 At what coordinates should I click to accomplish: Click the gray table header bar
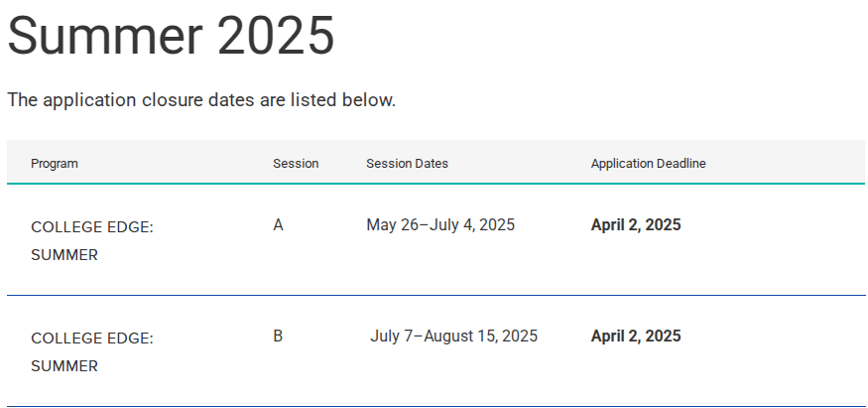click(x=435, y=161)
